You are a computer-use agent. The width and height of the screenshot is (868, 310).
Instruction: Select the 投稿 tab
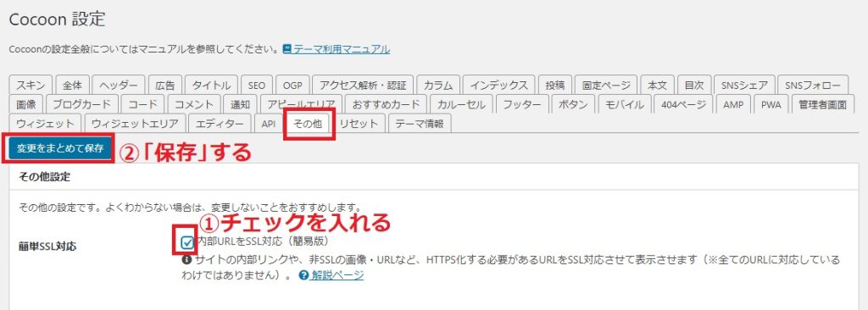(x=554, y=86)
